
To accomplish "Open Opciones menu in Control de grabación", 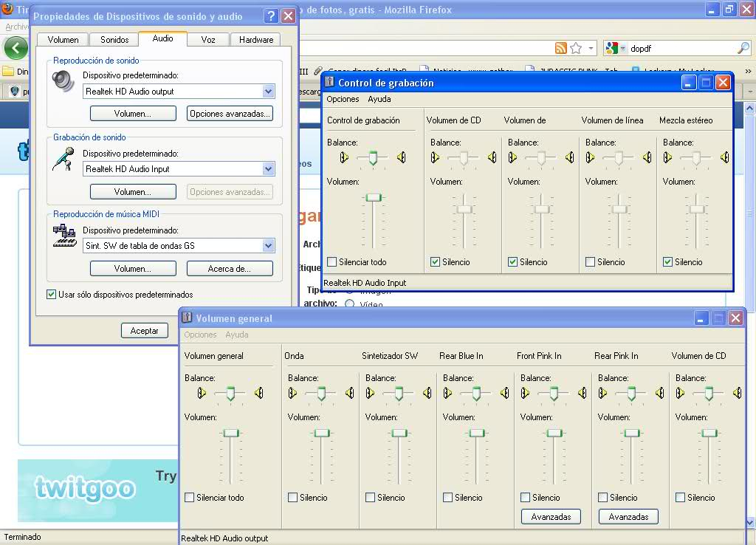I will [x=343, y=99].
